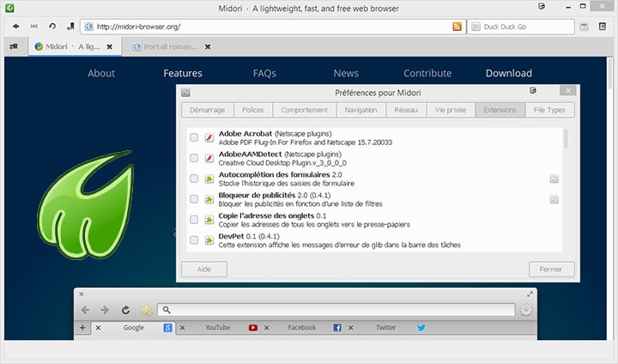Open the Features link on the website
Viewport: 618px width, 364px height.
click(x=183, y=73)
